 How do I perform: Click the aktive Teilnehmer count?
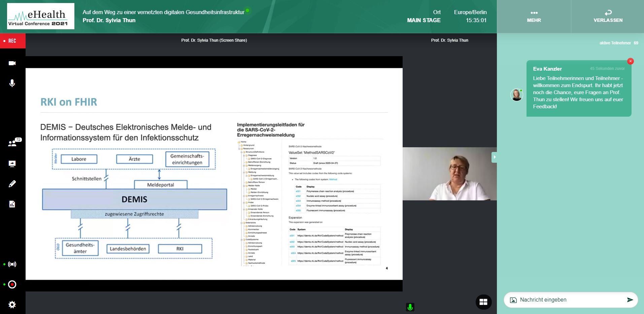[x=619, y=43]
